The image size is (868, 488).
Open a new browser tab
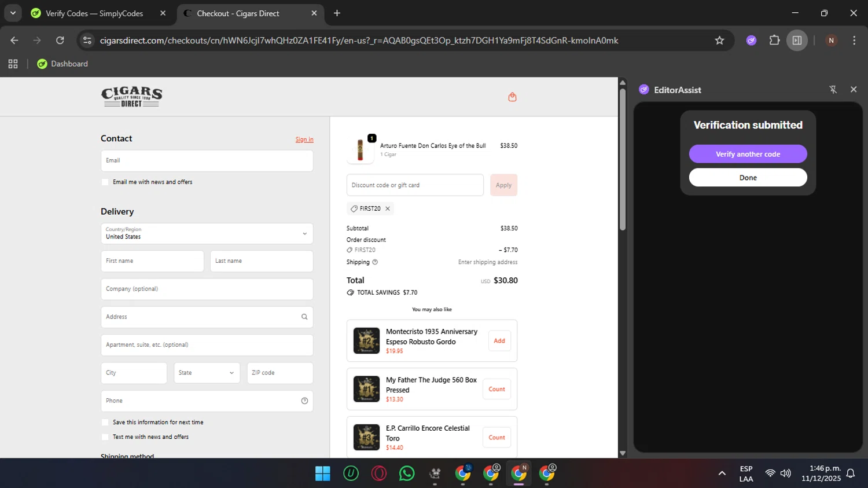[x=337, y=13]
